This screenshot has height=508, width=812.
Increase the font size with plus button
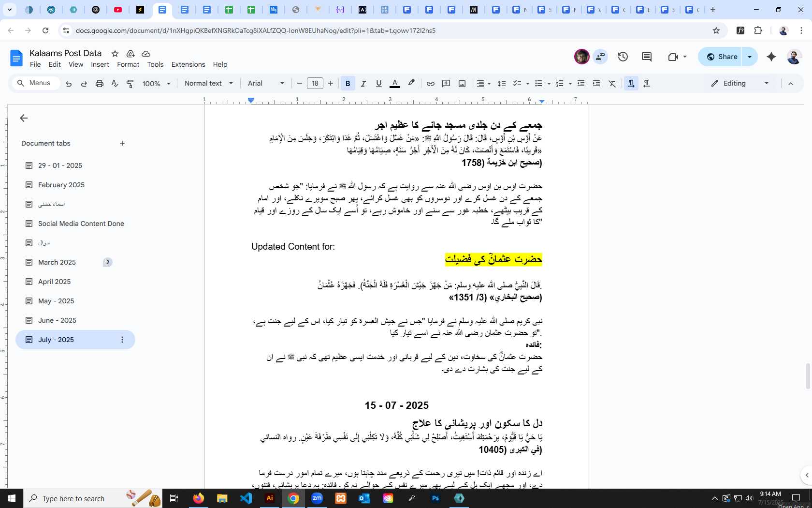click(331, 83)
